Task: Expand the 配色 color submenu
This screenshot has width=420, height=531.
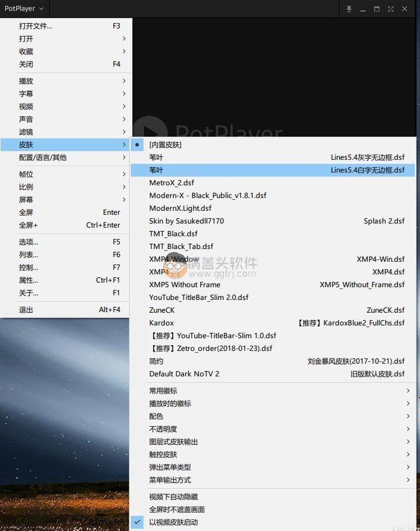Action: [x=273, y=416]
